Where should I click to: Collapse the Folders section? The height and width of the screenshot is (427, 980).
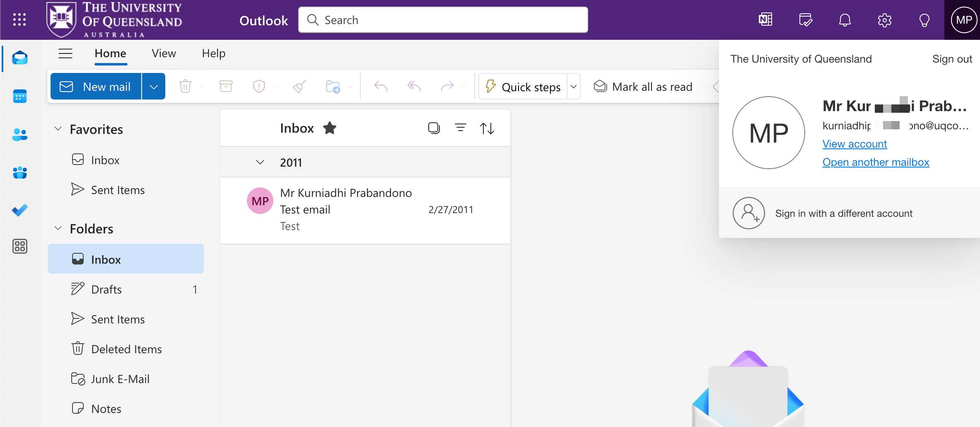point(58,228)
